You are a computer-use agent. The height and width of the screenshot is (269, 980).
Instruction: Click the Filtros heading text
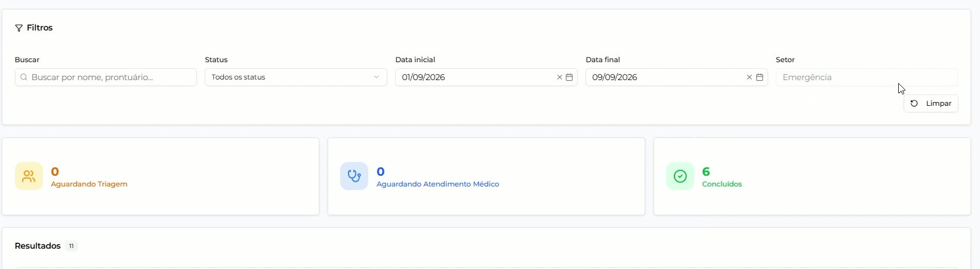point(40,28)
